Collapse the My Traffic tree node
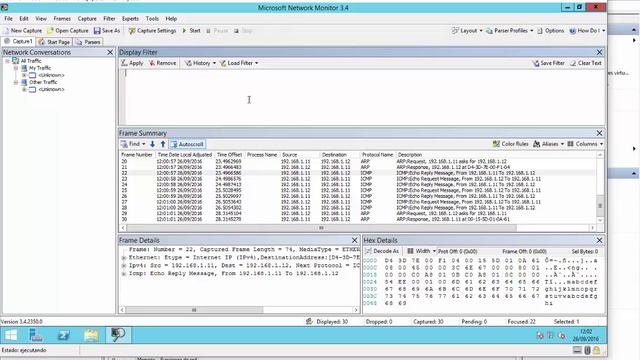Image resolution: width=640 pixels, height=360 pixels. (16, 68)
